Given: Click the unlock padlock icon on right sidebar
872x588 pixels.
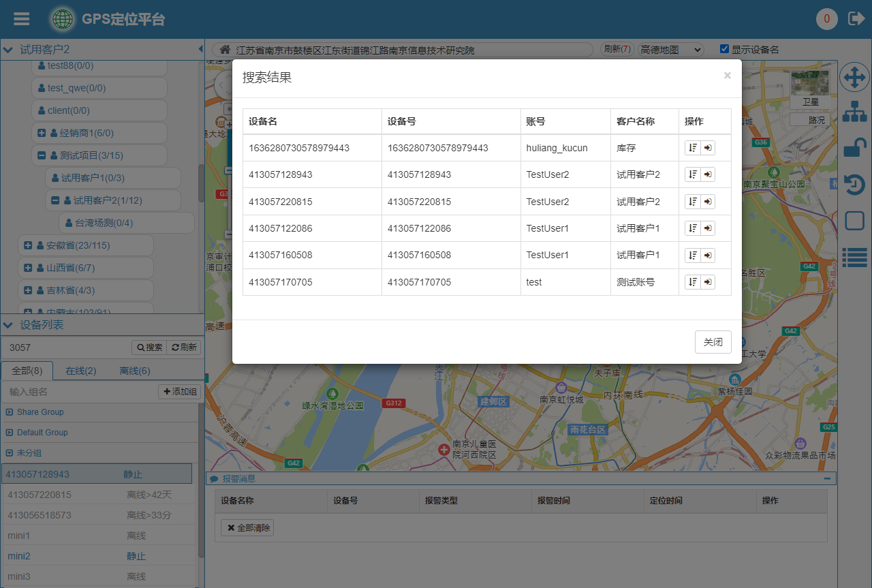Looking at the screenshot, I should click(x=854, y=148).
